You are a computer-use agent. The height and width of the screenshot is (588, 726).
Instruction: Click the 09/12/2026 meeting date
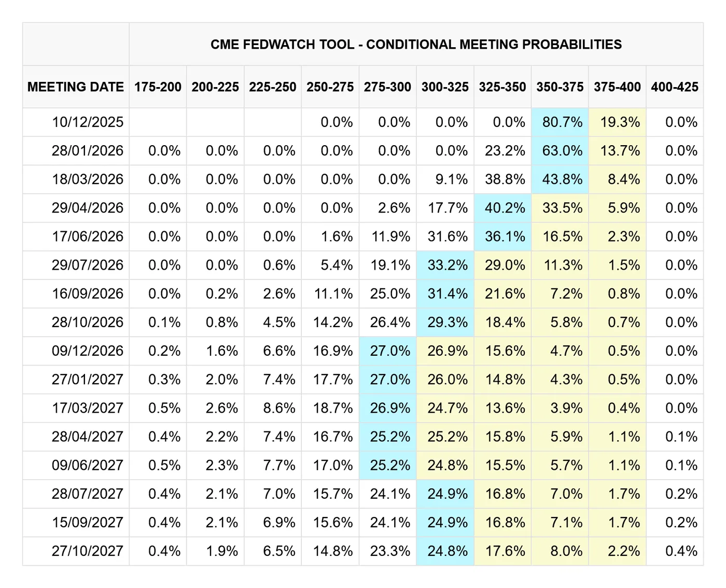tap(87, 351)
